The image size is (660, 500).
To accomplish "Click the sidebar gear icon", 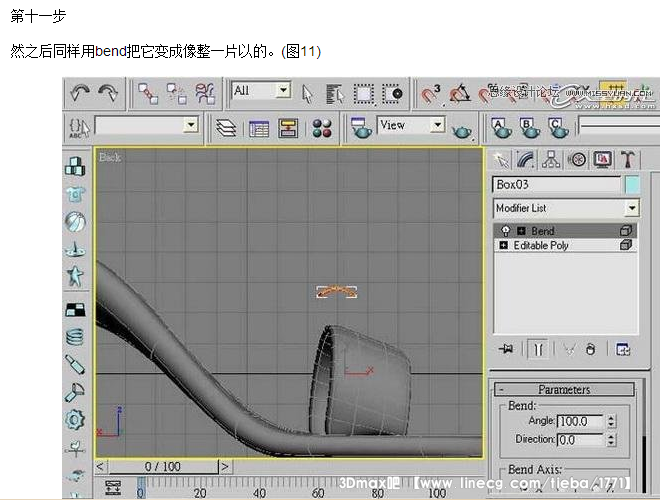I will (x=75, y=419).
